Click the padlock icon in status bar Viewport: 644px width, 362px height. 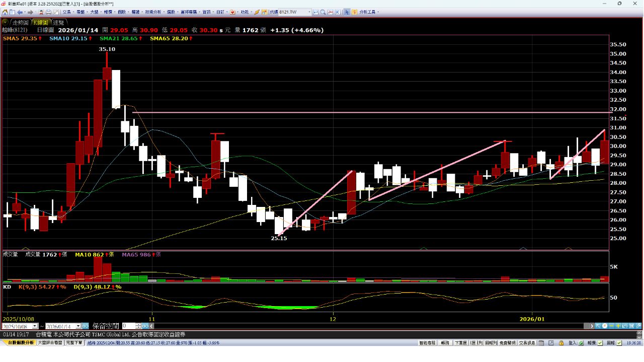(561, 342)
